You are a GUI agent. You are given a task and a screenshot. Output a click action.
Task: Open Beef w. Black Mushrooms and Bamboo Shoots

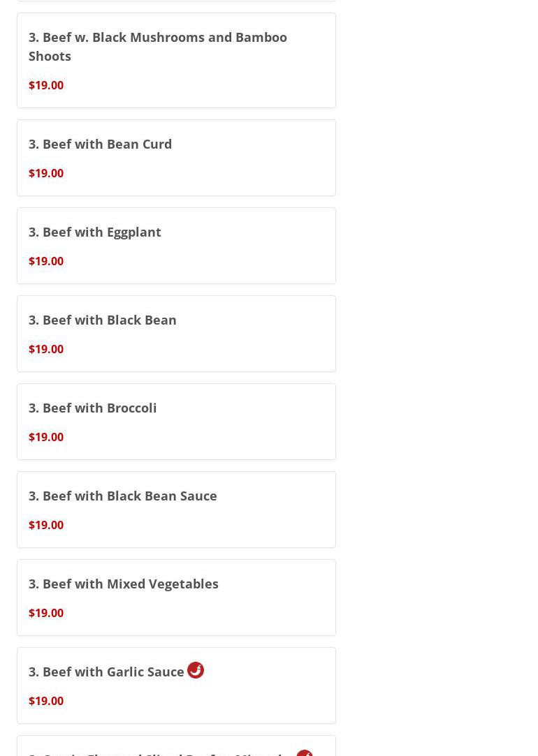pyautogui.click(x=158, y=46)
